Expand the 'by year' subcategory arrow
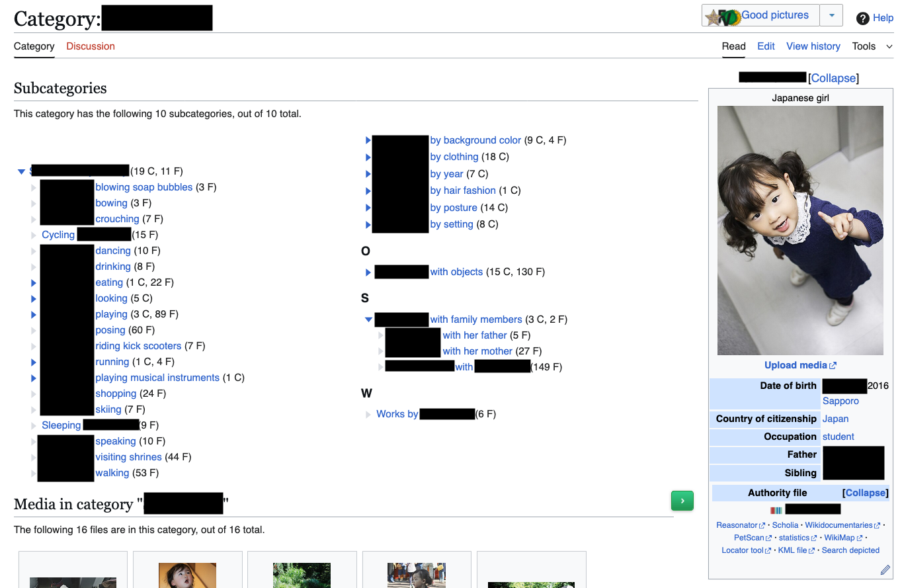Screen dimensions: 900x588 point(368,174)
